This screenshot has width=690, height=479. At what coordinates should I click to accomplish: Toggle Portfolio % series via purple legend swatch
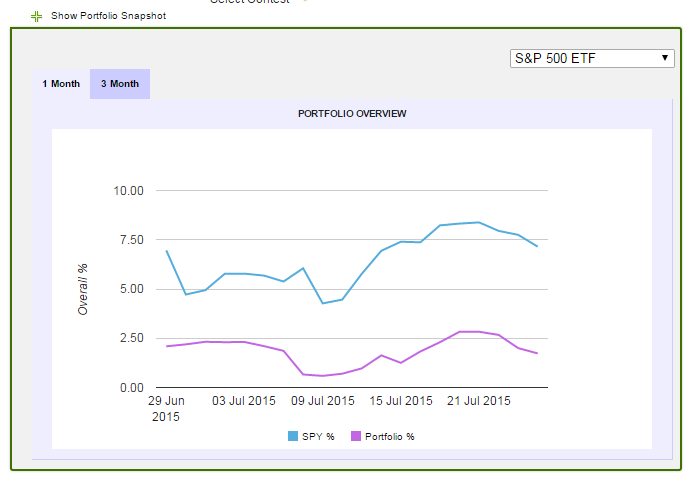click(x=356, y=436)
